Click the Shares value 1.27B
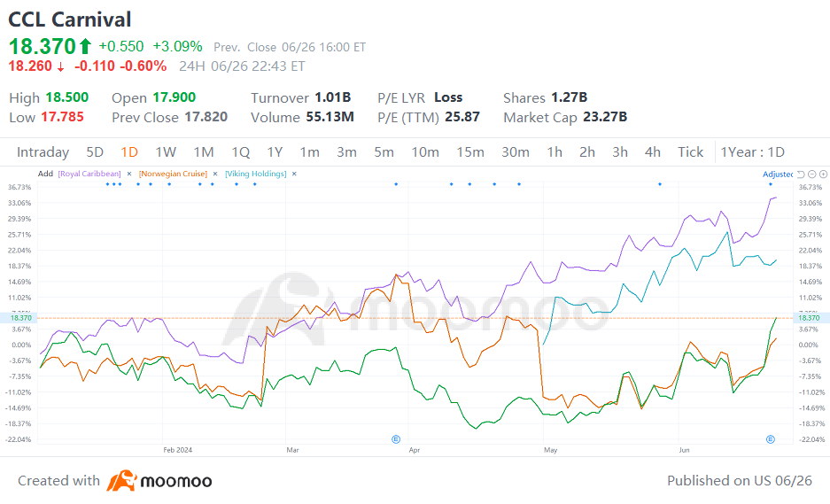This screenshot has height=504, width=830. click(569, 97)
